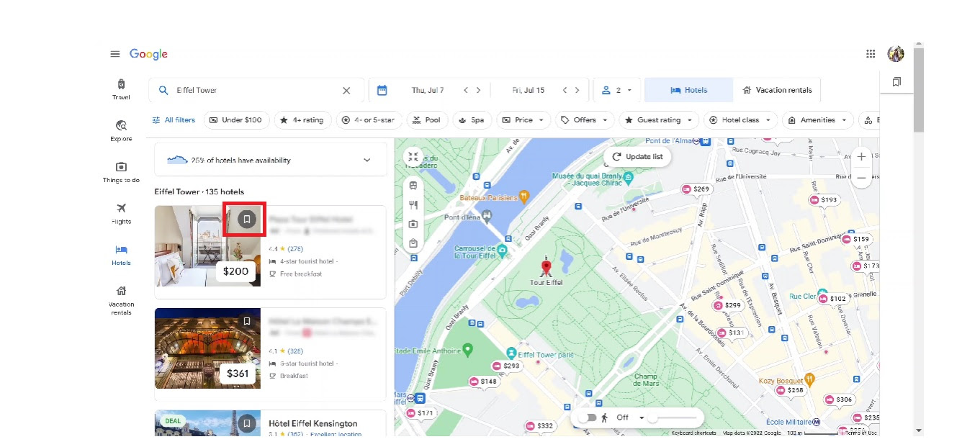Image resolution: width=980 pixels, height=447 pixels.
Task: Open the Google account profile avatar
Action: coord(896,54)
